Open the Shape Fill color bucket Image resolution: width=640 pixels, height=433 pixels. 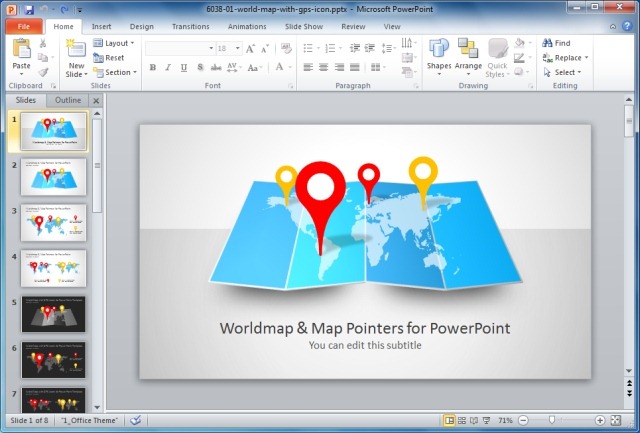click(x=519, y=43)
